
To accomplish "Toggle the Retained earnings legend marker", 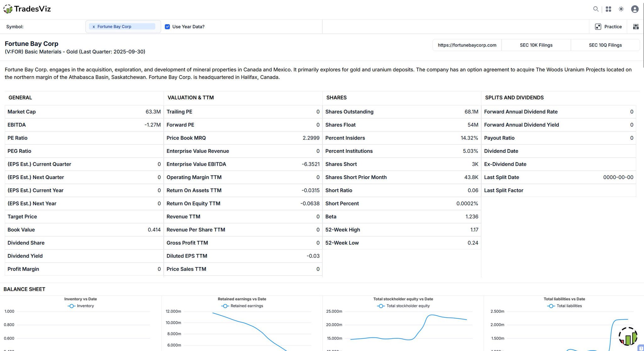I will click(225, 306).
